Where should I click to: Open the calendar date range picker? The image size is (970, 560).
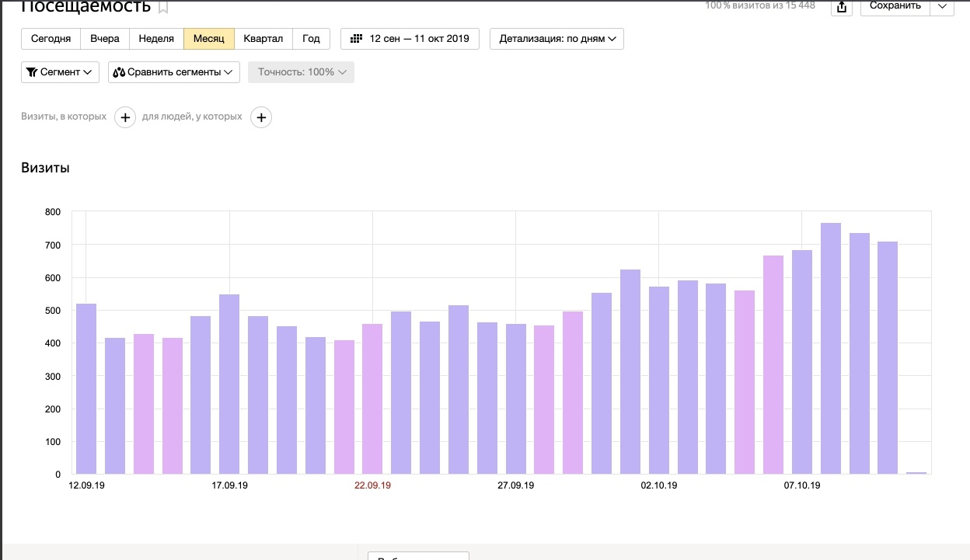410,39
